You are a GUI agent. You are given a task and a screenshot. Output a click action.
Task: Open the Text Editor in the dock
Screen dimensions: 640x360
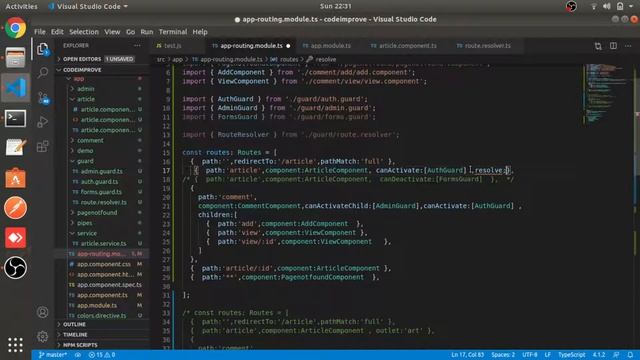pyautogui.click(x=16, y=147)
